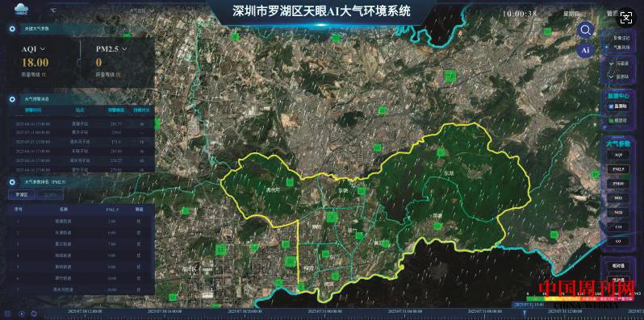Switch to 绝对值 mode
Viewport: 644px width, 320px height.
(x=617, y=280)
